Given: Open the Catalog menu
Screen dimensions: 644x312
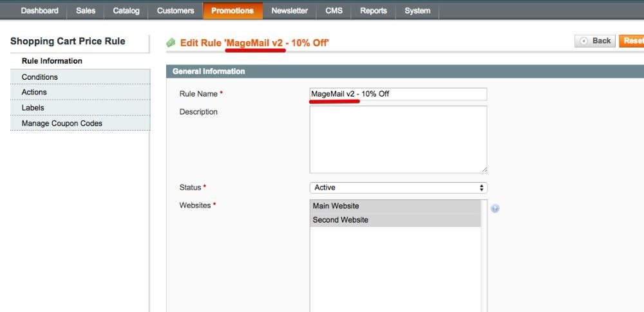Looking at the screenshot, I should click(126, 11).
